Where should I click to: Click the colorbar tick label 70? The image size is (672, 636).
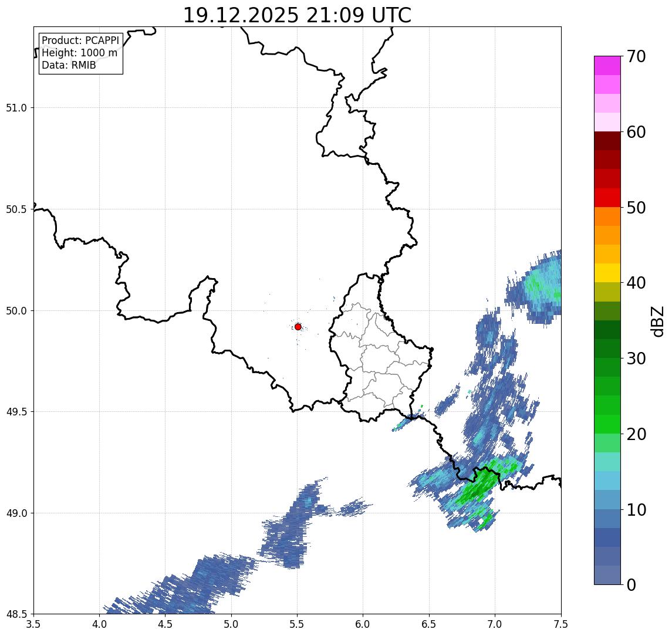pyautogui.click(x=636, y=56)
